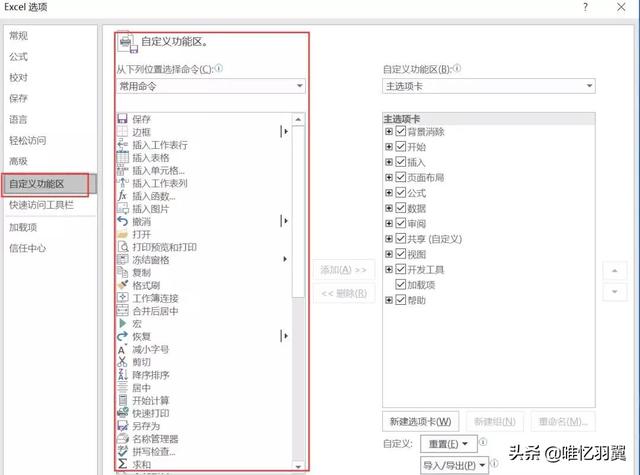Screen dimensions: 640x475
Task: Open the 导入/导出(P) dropdown button
Action: point(454,465)
